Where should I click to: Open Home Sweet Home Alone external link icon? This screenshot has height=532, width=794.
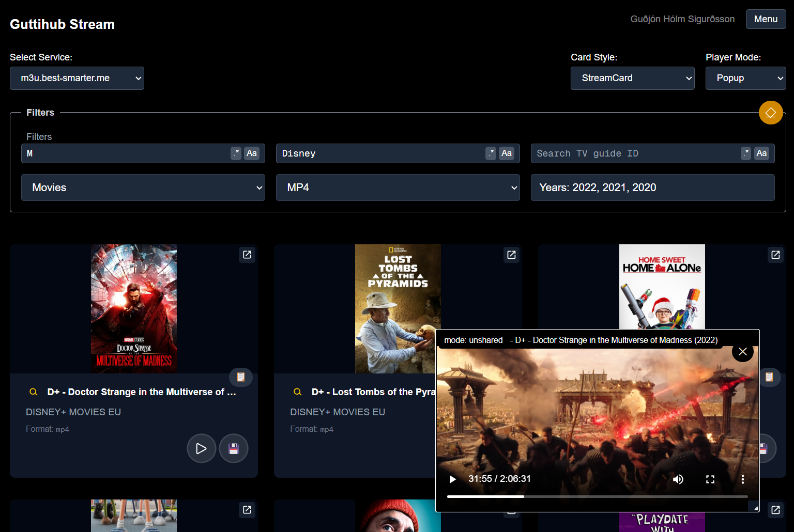775,255
